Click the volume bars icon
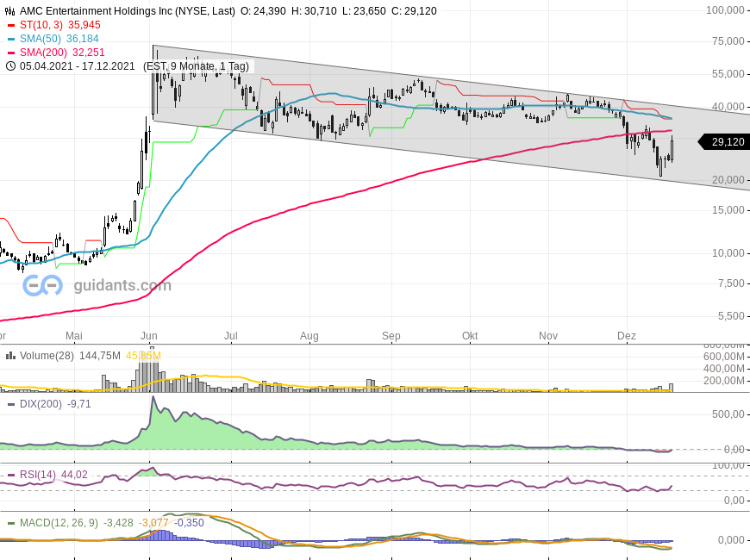Screen dimensions: 750x560 click(x=10, y=356)
